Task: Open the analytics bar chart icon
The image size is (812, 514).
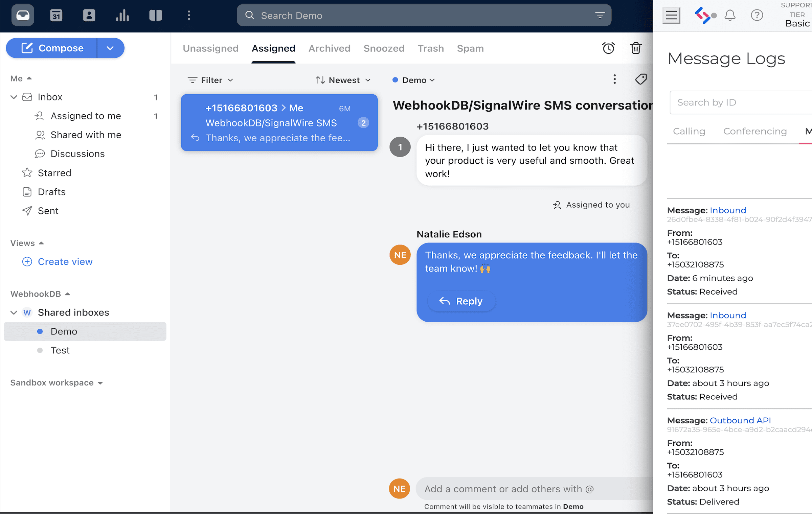Action: tap(122, 15)
